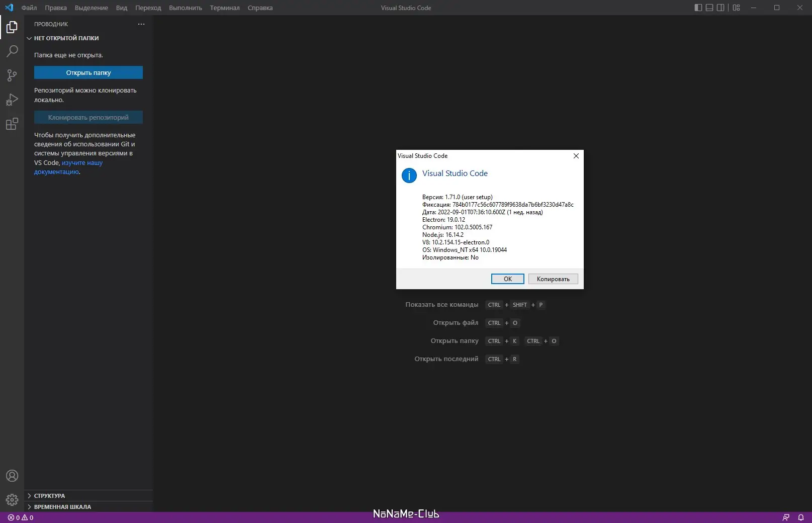Open the Manage gear icon

pyautogui.click(x=12, y=500)
